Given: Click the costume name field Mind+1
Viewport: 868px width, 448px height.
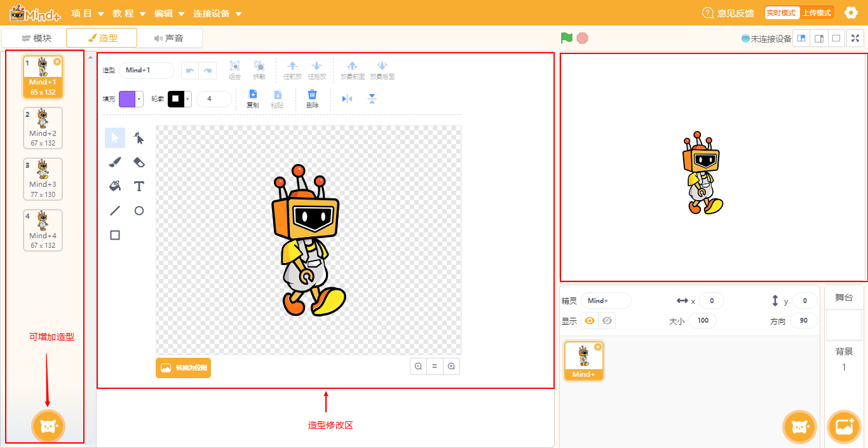Looking at the screenshot, I should tap(147, 71).
